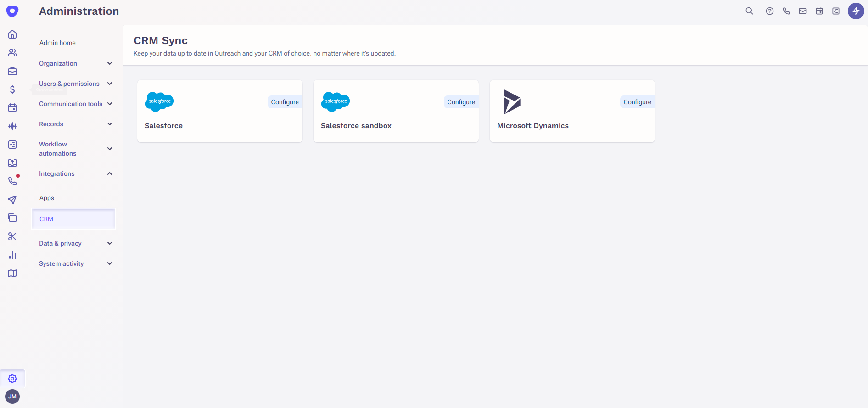The height and width of the screenshot is (408, 868).
Task: Go to Admin home
Action: coord(57,43)
